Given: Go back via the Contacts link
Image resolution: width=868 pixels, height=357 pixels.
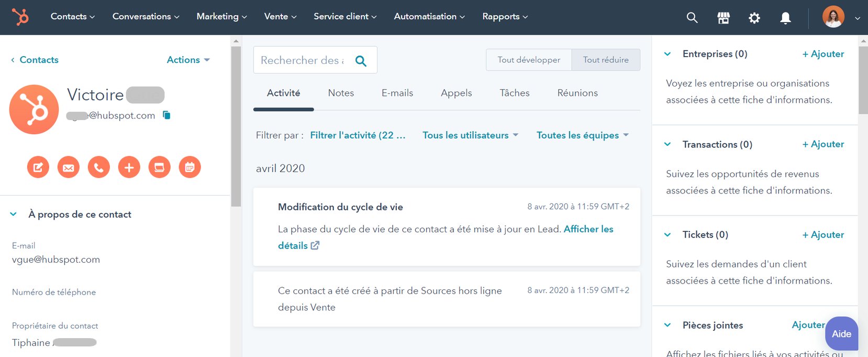Looking at the screenshot, I should pyautogui.click(x=35, y=60).
